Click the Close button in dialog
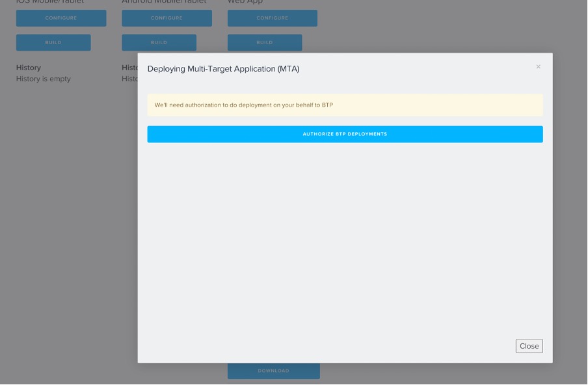The image size is (588, 385). [x=529, y=346]
